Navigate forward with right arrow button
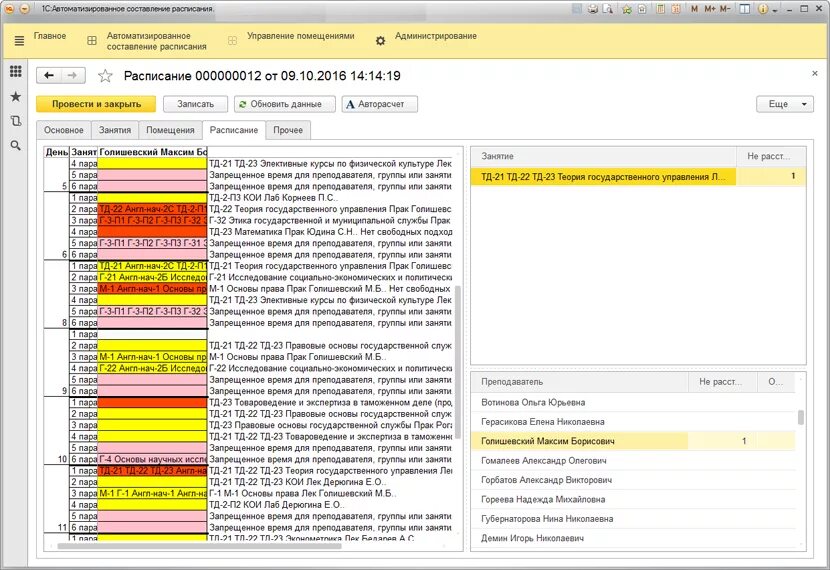The height and width of the screenshot is (570, 830). 73,76
